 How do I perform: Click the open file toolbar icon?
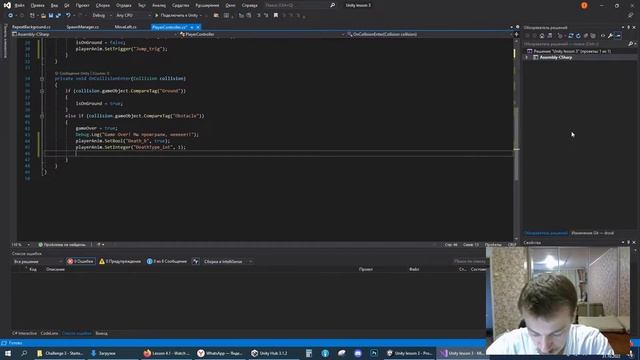(x=43, y=16)
